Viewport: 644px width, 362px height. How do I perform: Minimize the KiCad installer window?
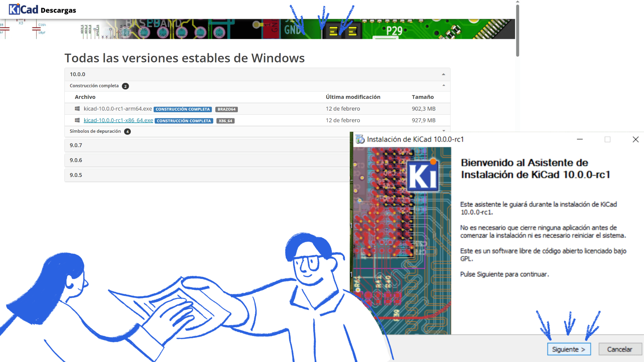(x=580, y=139)
